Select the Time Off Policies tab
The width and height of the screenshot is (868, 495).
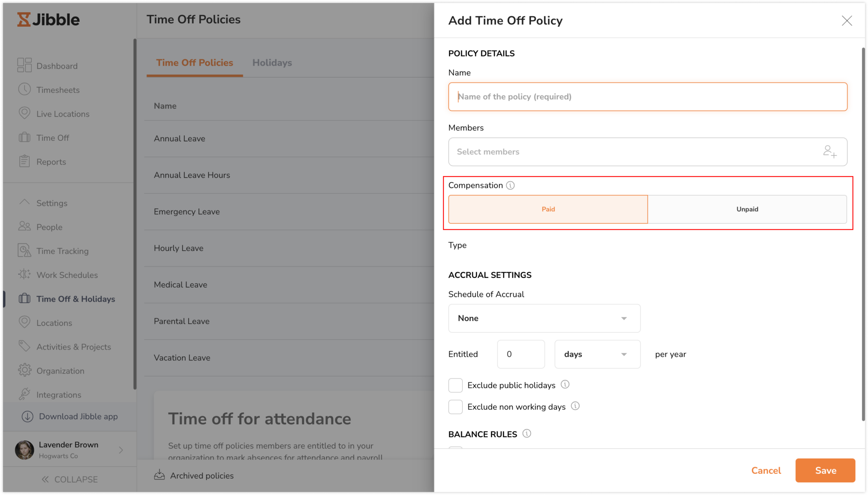pyautogui.click(x=194, y=62)
